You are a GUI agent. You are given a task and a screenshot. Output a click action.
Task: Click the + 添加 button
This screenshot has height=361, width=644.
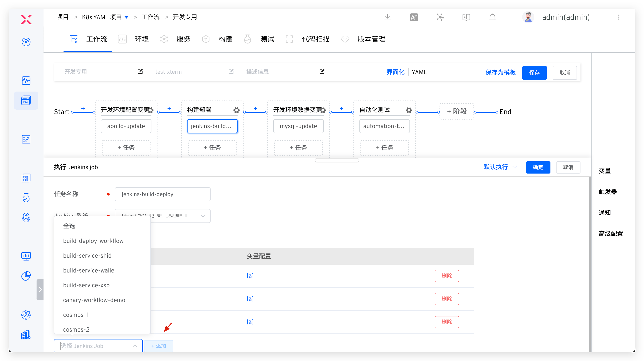159,346
